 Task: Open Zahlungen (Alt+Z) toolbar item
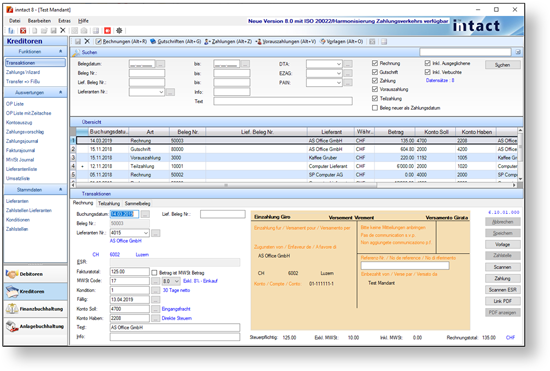pos(228,41)
